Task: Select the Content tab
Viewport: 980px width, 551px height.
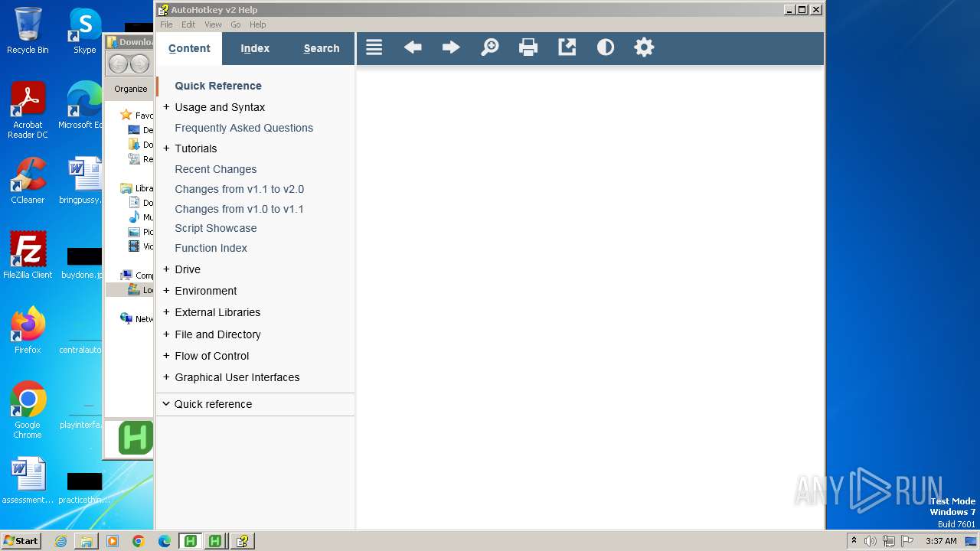Action: pos(189,48)
